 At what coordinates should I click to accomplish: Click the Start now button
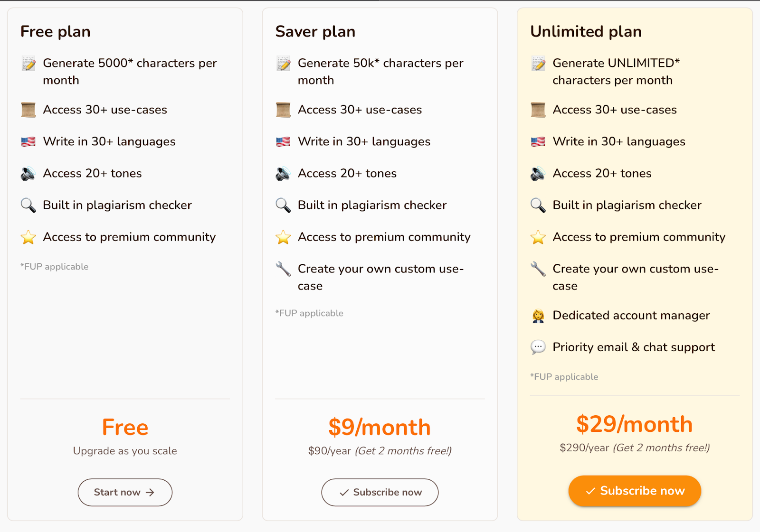coord(125,492)
